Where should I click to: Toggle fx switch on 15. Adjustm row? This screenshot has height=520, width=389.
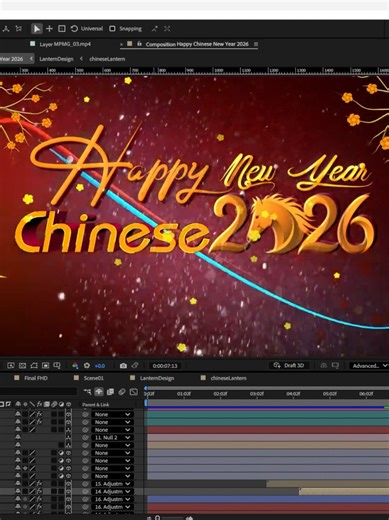coord(39,484)
